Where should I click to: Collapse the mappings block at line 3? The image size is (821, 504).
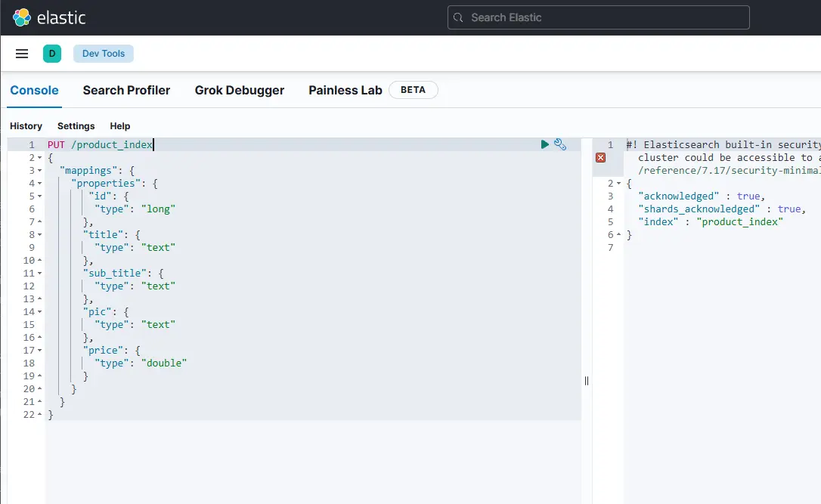click(40, 171)
